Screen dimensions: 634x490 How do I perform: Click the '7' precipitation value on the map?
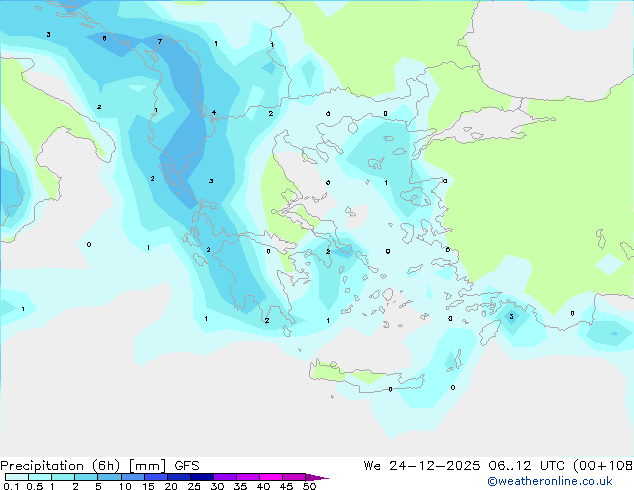160,41
